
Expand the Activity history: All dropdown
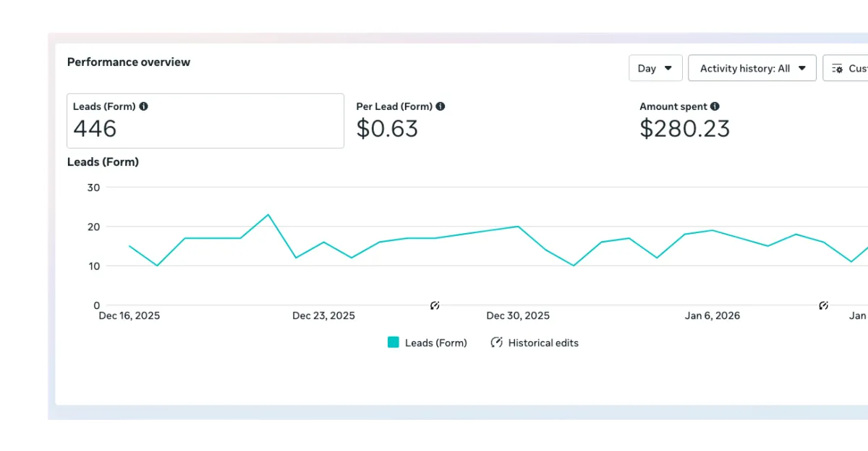(752, 69)
